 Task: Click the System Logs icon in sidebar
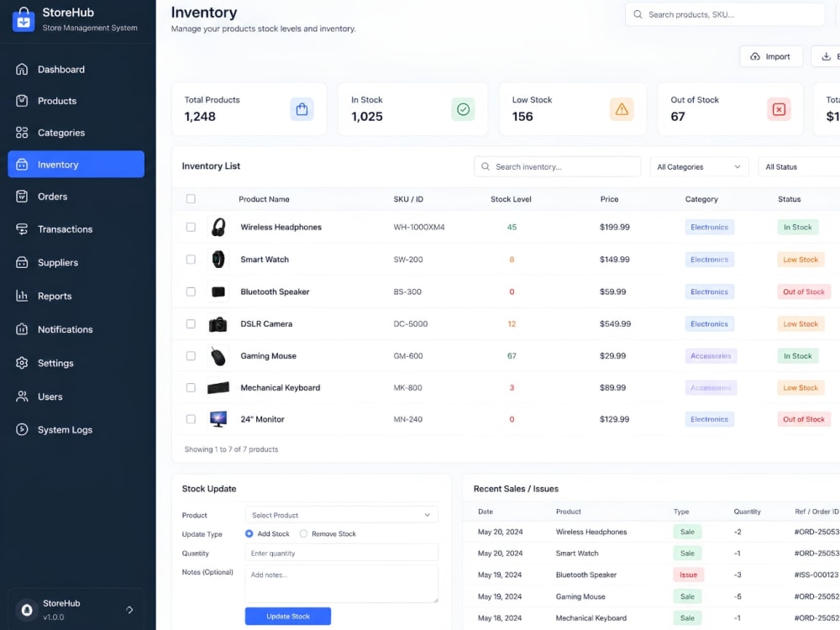22,429
